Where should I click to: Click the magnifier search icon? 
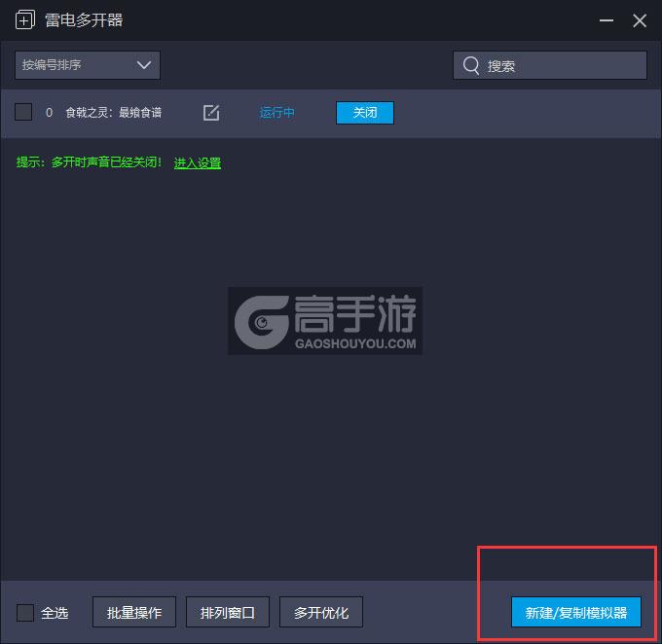(x=471, y=65)
